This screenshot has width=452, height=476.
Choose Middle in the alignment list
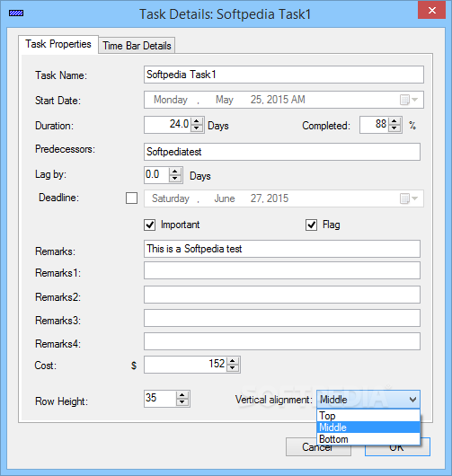click(368, 428)
